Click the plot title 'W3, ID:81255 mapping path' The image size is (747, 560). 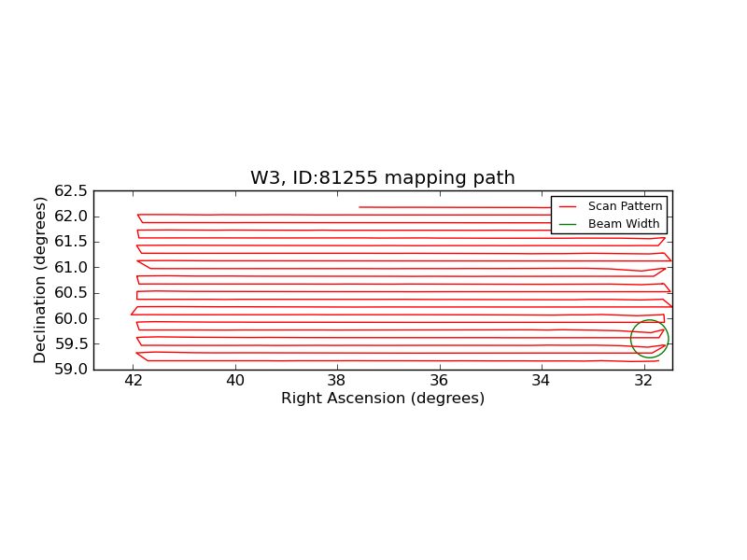pos(383,177)
